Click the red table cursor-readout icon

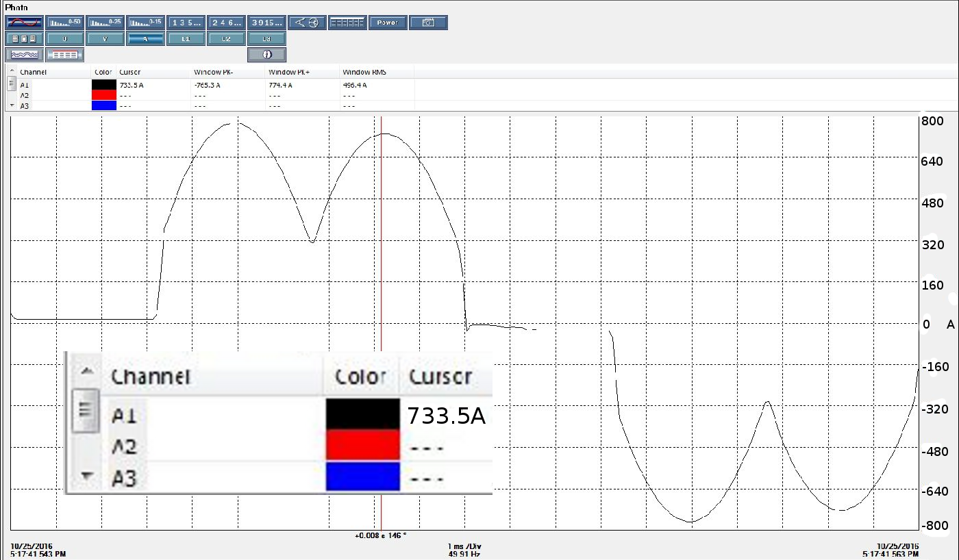coord(65,55)
